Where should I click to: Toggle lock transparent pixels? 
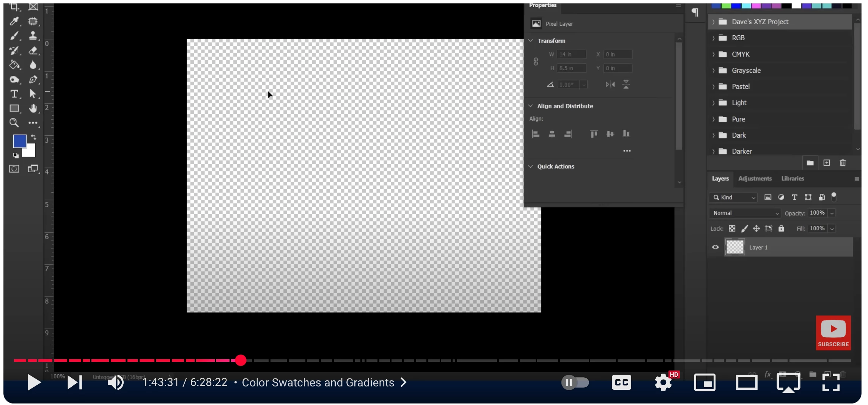[732, 228]
